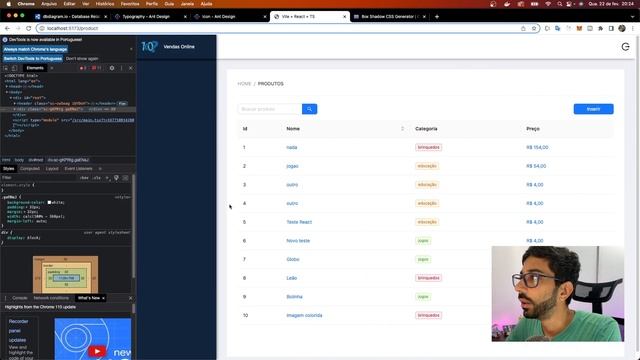The width and height of the screenshot is (640, 360).
Task: Click Switch DevTools to Portuguese button
Action: pyautogui.click(x=33, y=59)
